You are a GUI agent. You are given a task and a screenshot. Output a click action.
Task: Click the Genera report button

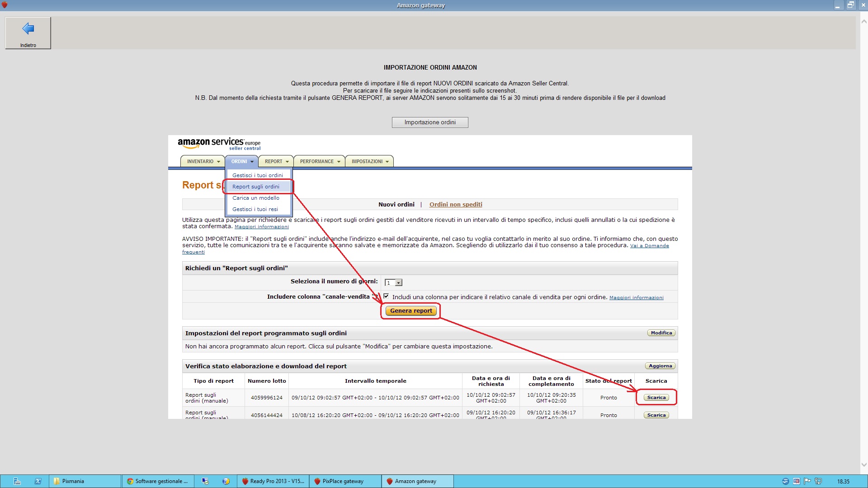(x=411, y=311)
